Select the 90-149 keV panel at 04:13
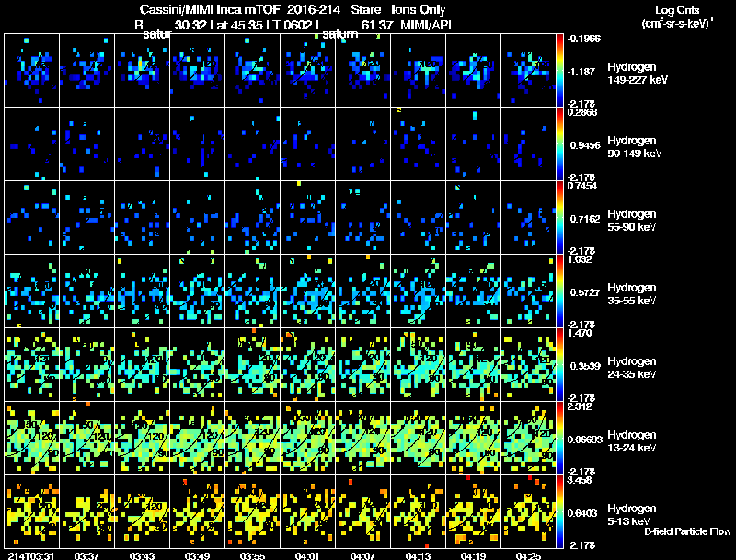 (x=419, y=144)
